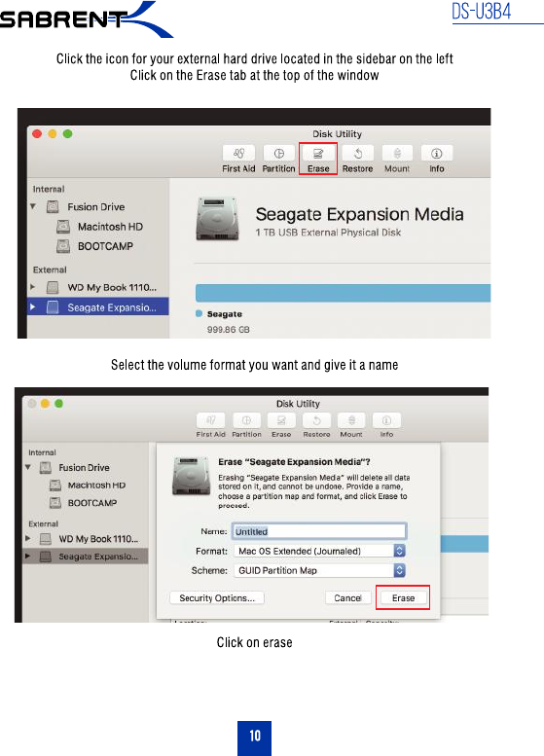Screen dimensions: 544x756
Task: Select Seagate Expansion drive in lower sidebar
Action: click(x=86, y=557)
